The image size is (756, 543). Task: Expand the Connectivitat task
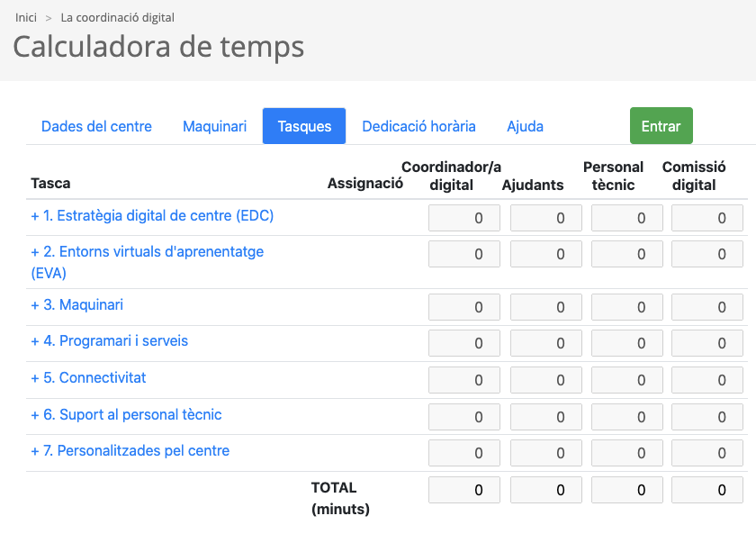click(90, 377)
